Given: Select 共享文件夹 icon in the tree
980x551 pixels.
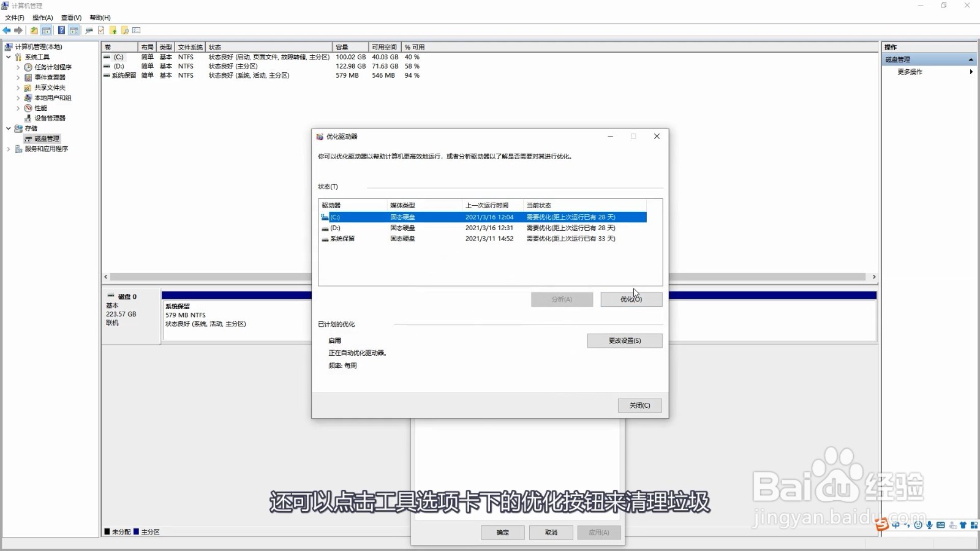Looking at the screenshot, I should coord(28,88).
